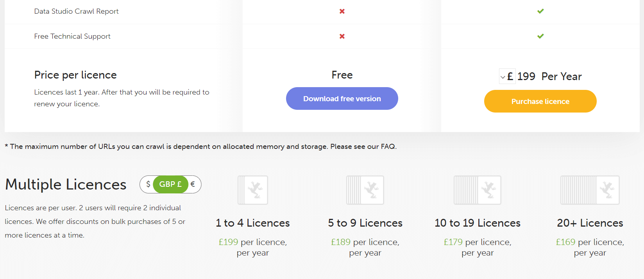Image resolution: width=644 pixels, height=279 pixels.
Task: Click the £179 per licence price
Action: [x=453, y=242]
